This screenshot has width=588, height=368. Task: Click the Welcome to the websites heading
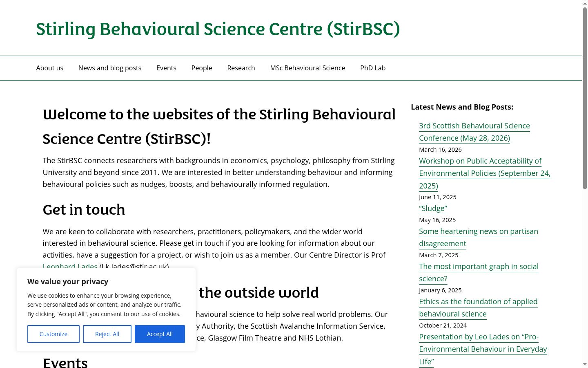219,126
